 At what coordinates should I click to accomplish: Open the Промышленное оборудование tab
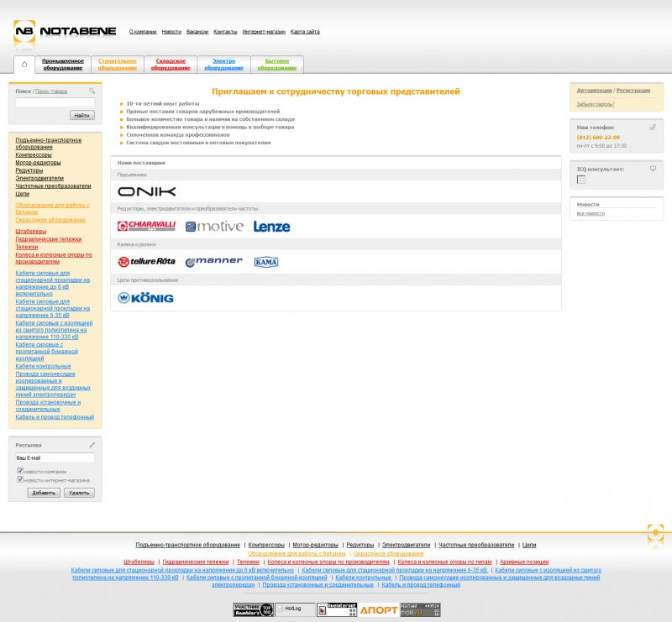coord(63,65)
